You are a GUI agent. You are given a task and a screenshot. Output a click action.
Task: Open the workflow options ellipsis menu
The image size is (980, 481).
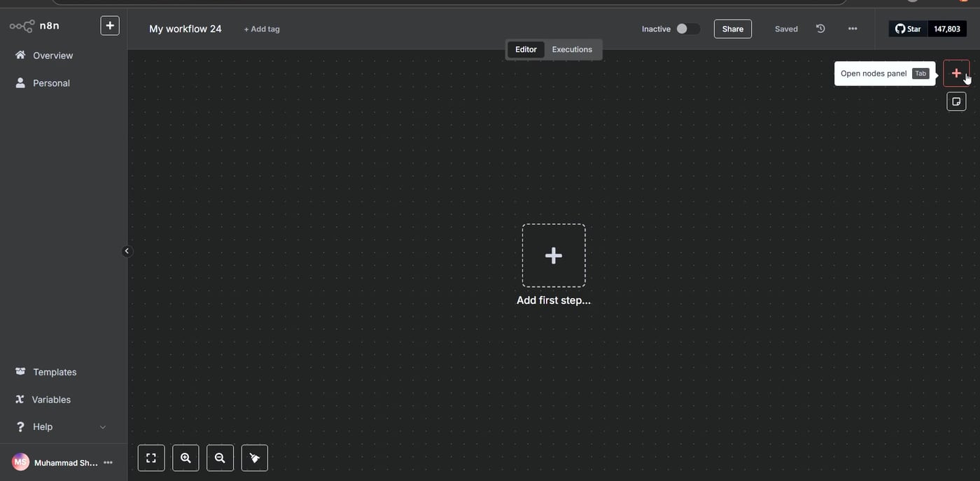pos(853,29)
